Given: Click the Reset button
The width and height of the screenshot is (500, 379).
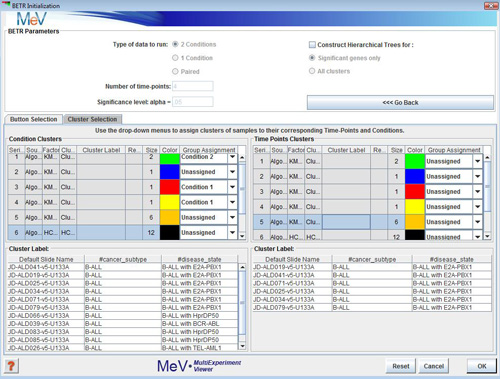Looking at the screenshot, I should click(401, 366).
